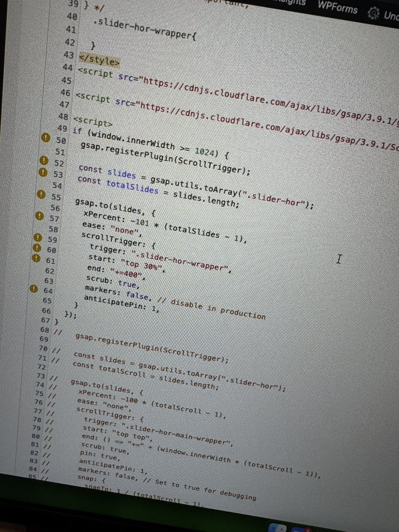Show the warning for line 61
Viewport: 399px width, 532px height.
pos(37,258)
